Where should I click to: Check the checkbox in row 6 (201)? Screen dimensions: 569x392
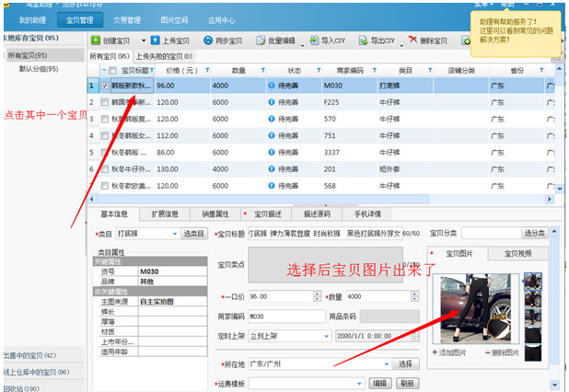[105, 169]
